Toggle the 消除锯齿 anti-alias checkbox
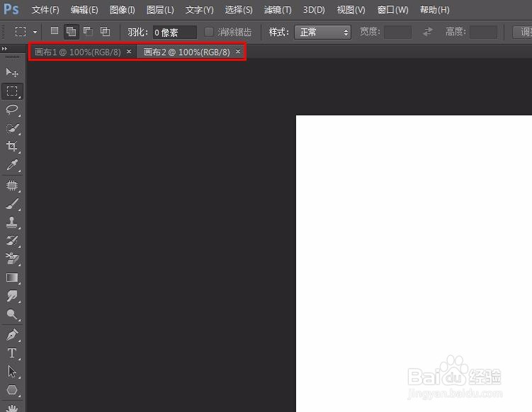The height and width of the screenshot is (412, 532). coord(209,32)
